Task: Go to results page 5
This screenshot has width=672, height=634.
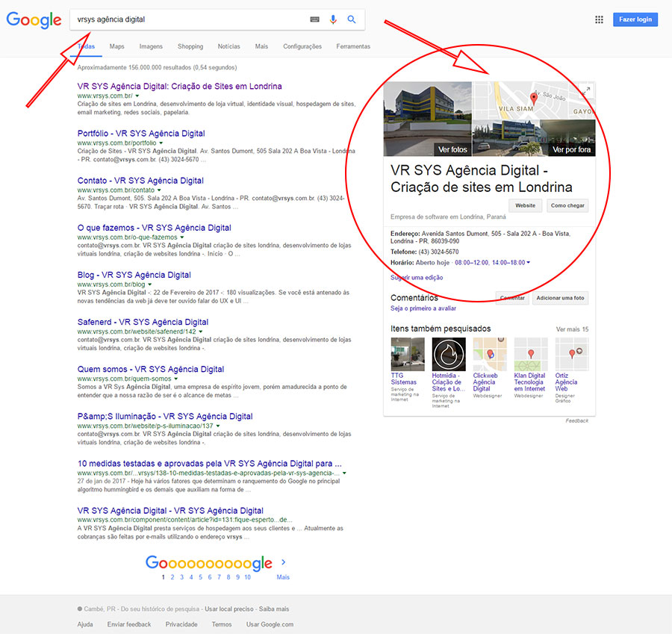Action: [200, 577]
